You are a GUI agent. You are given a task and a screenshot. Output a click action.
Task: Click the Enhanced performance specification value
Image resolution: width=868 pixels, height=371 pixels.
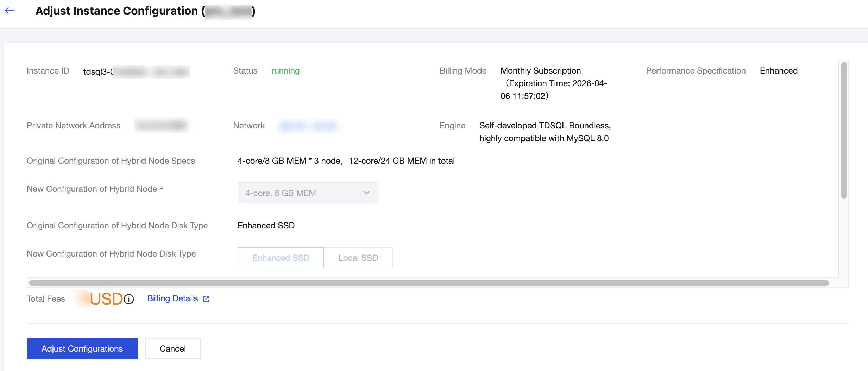779,71
